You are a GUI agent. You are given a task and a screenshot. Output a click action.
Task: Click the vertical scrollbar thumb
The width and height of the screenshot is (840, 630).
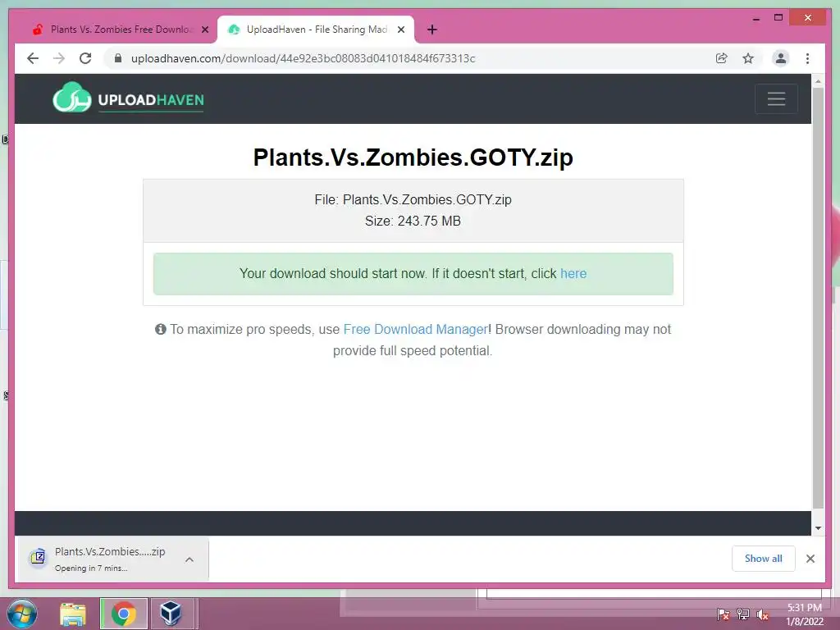[818, 298]
